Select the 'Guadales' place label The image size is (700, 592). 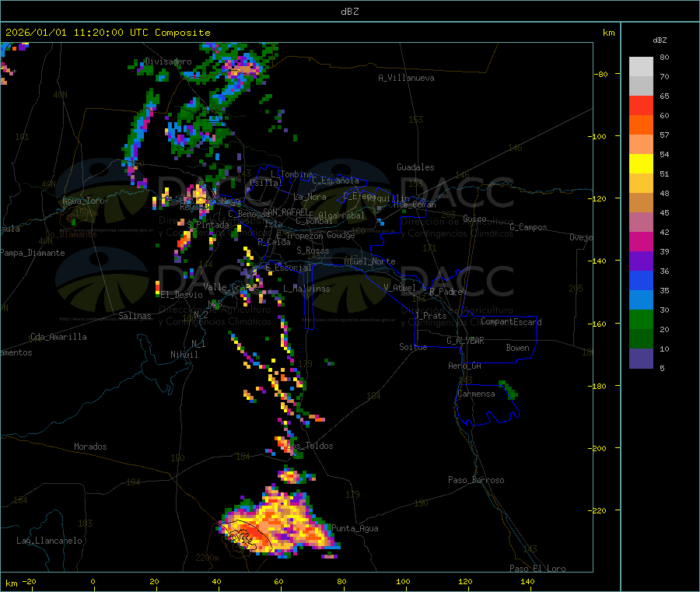point(415,167)
